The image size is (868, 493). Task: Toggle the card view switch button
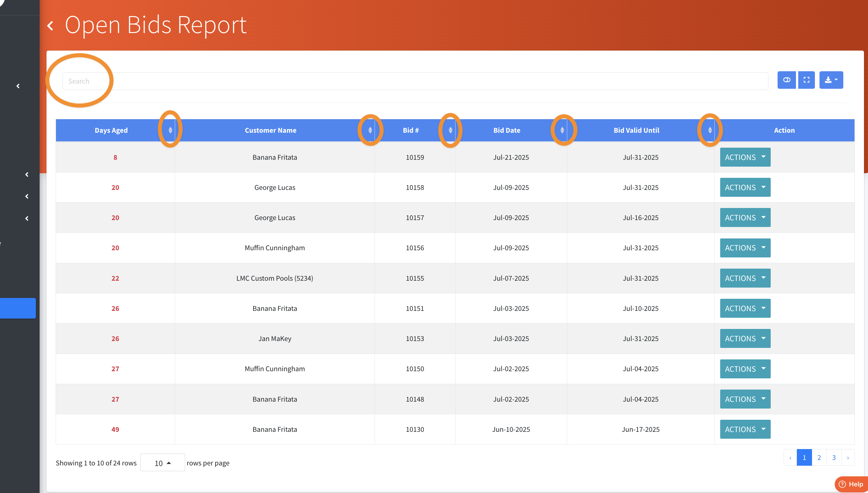pos(786,80)
